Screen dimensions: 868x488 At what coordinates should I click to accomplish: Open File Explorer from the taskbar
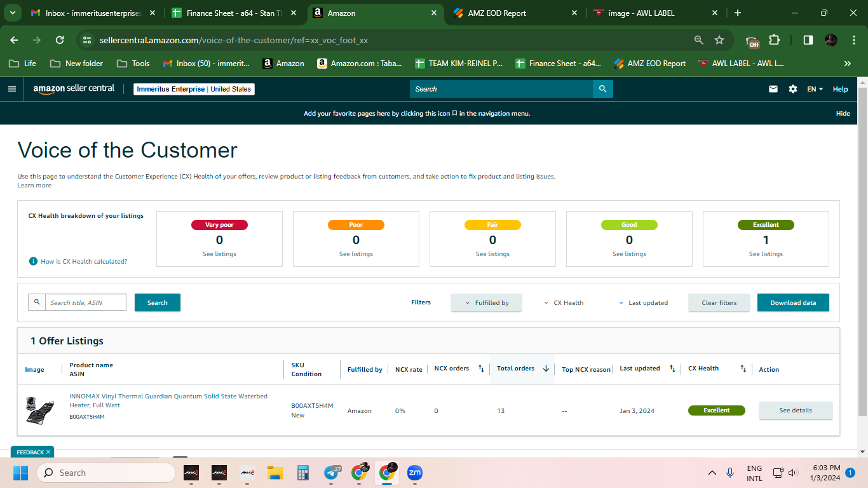(275, 473)
